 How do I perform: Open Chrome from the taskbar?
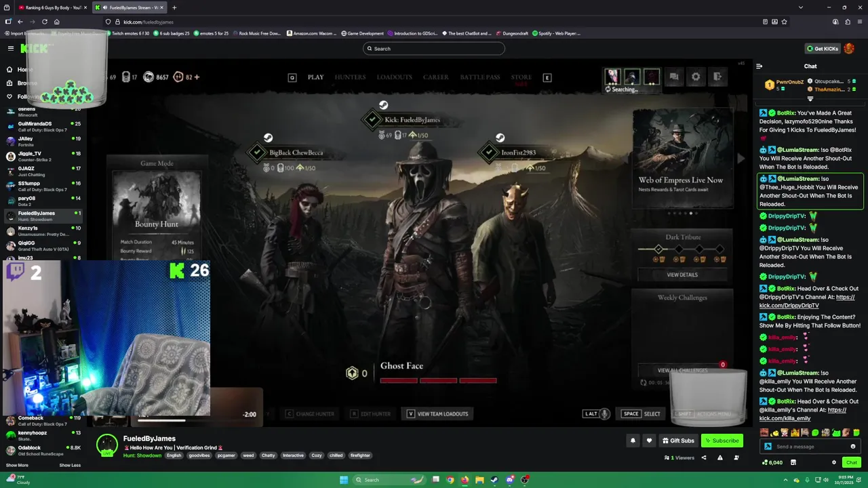[450, 480]
